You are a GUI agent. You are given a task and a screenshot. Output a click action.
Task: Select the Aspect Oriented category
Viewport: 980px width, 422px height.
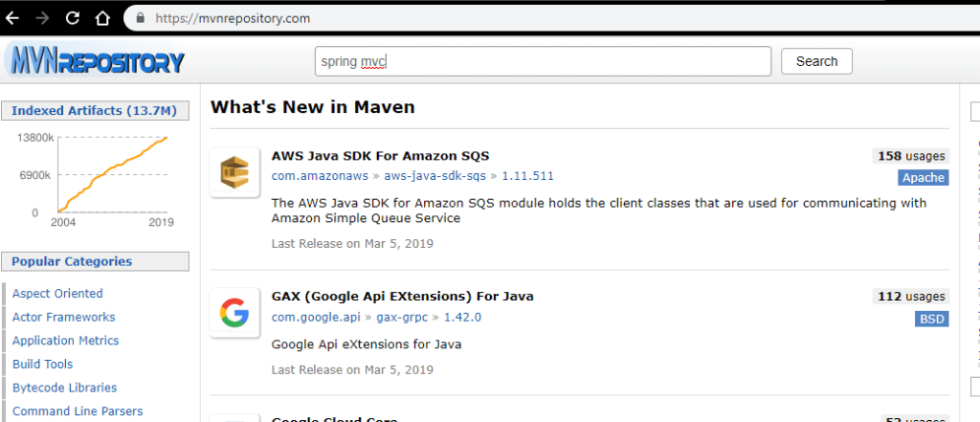click(x=57, y=294)
